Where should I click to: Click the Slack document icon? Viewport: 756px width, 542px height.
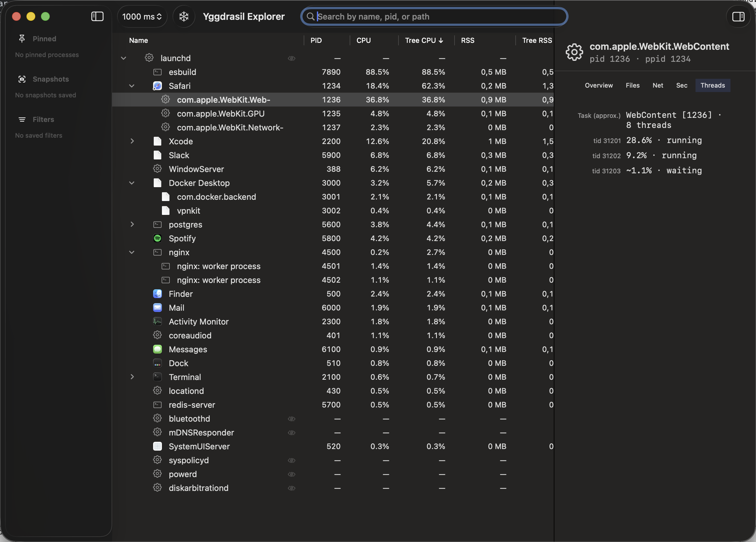(x=157, y=155)
